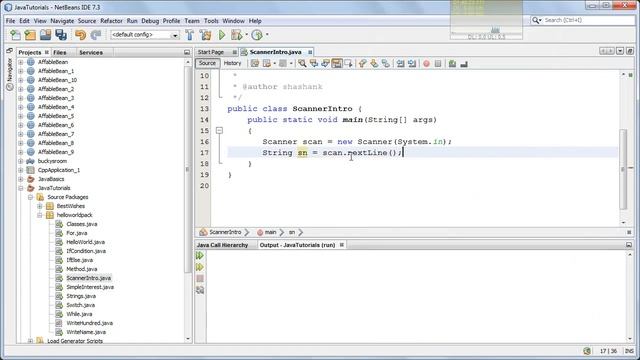Collapse the JavaTutorials project node
Viewport: 640px width, 360px height.
21,188
